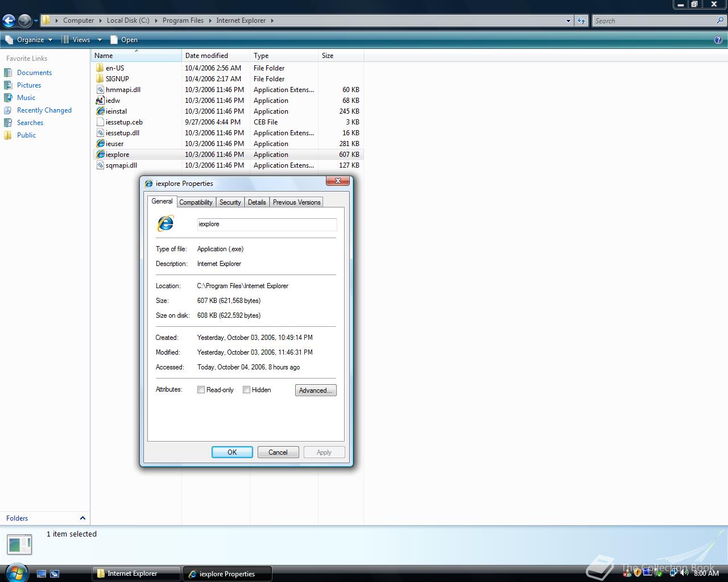This screenshot has width=728, height=582.
Task: Expand breadcrumb arrow after Computer
Action: [101, 20]
